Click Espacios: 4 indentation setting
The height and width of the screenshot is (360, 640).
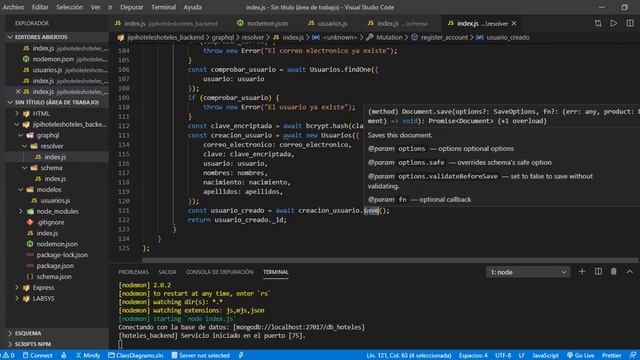473,356
